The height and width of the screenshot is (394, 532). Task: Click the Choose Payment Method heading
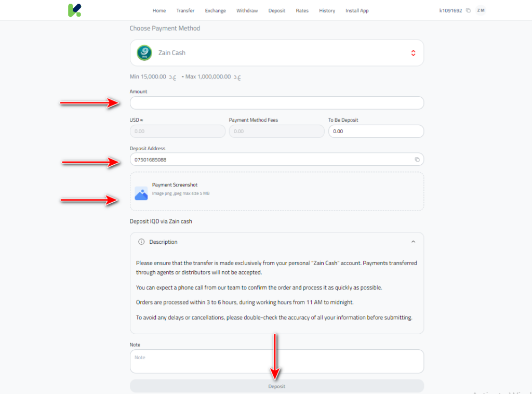click(165, 28)
